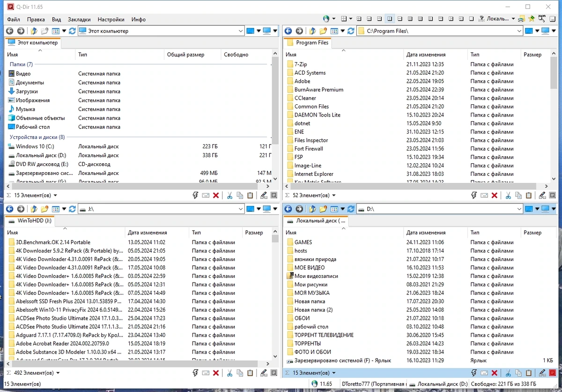562x392 pixels.
Task: Select the МОЯ МУЗЫКА folder
Action: click(x=312, y=293)
